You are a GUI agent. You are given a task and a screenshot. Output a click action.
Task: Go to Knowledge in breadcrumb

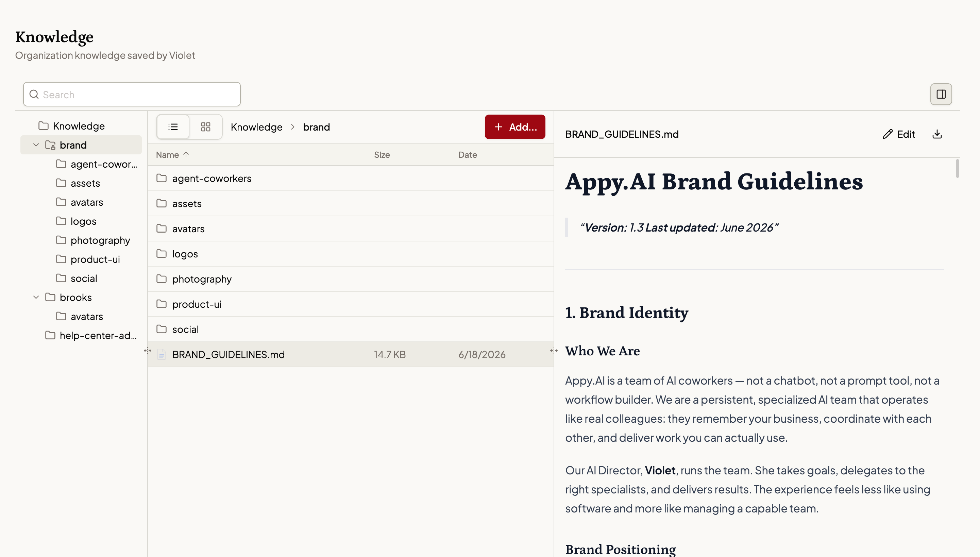click(256, 127)
